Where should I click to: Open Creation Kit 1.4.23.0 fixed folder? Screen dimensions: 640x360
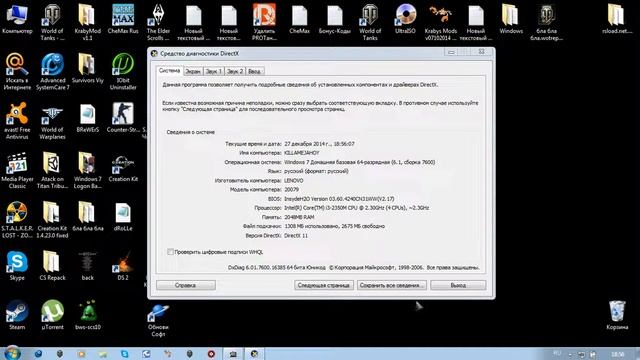pos(52,220)
